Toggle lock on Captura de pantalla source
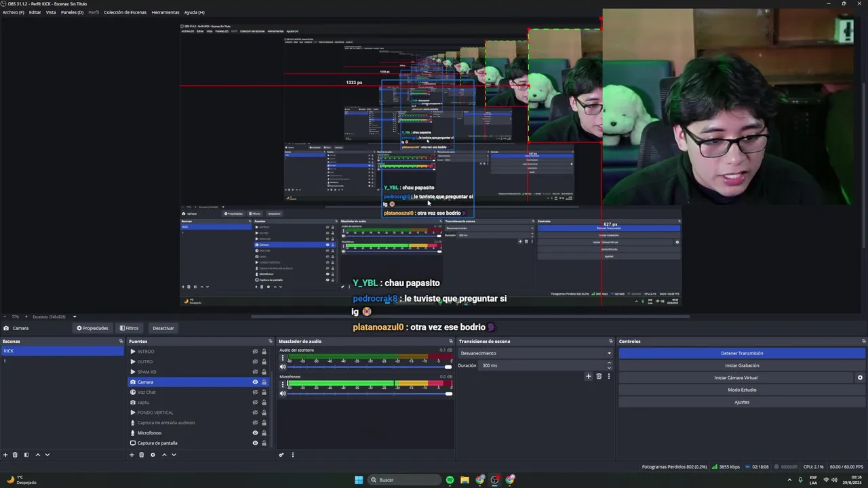 [264, 443]
